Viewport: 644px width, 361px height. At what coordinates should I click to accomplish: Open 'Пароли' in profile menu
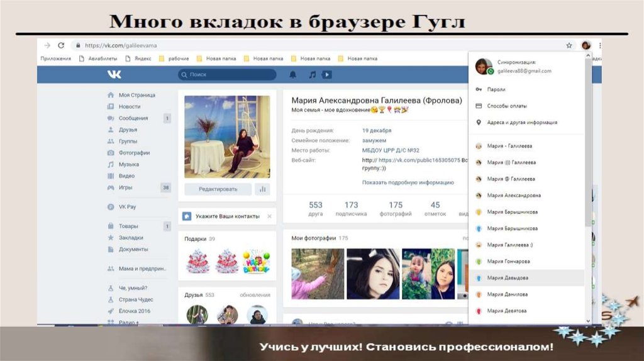496,89
